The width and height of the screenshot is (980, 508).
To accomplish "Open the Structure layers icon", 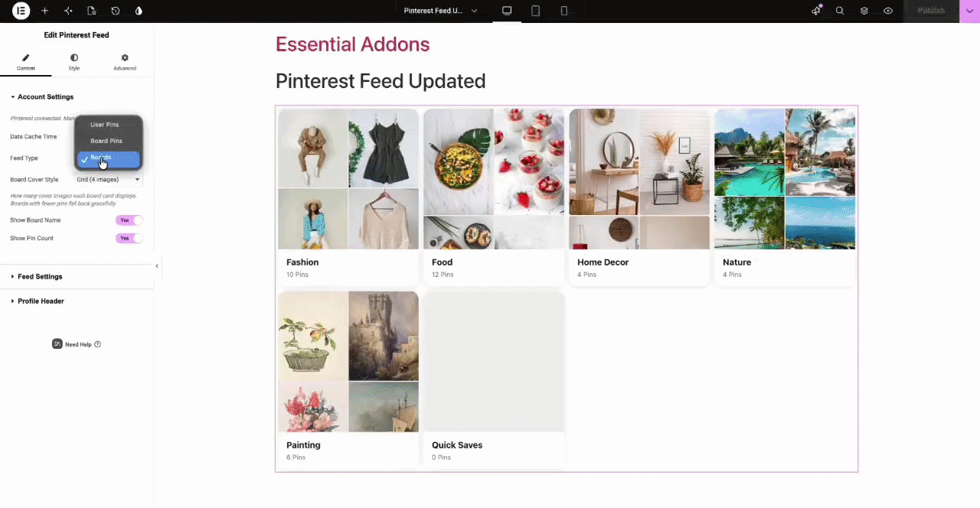I will (x=864, y=11).
